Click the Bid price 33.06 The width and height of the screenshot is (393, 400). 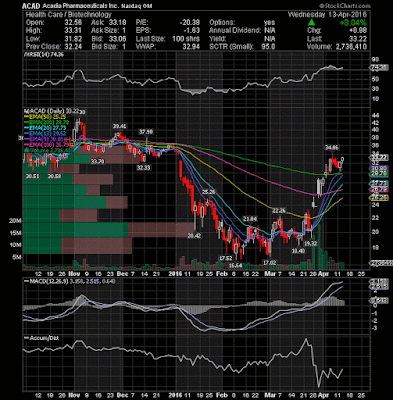[x=118, y=39]
